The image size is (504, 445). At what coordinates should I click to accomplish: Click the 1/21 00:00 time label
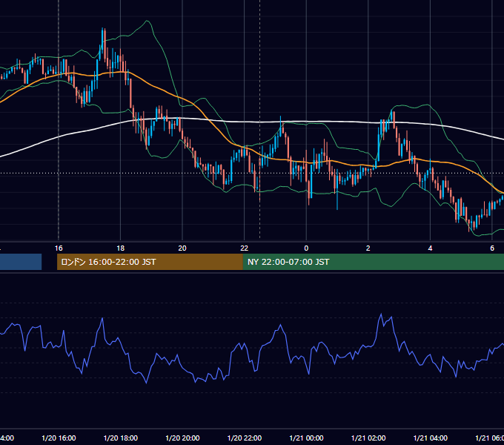[x=306, y=438]
